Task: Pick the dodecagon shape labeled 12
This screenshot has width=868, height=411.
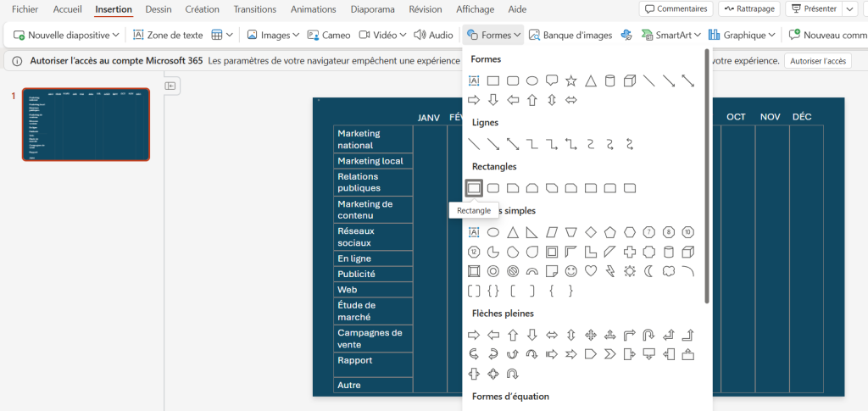Action: click(x=474, y=252)
